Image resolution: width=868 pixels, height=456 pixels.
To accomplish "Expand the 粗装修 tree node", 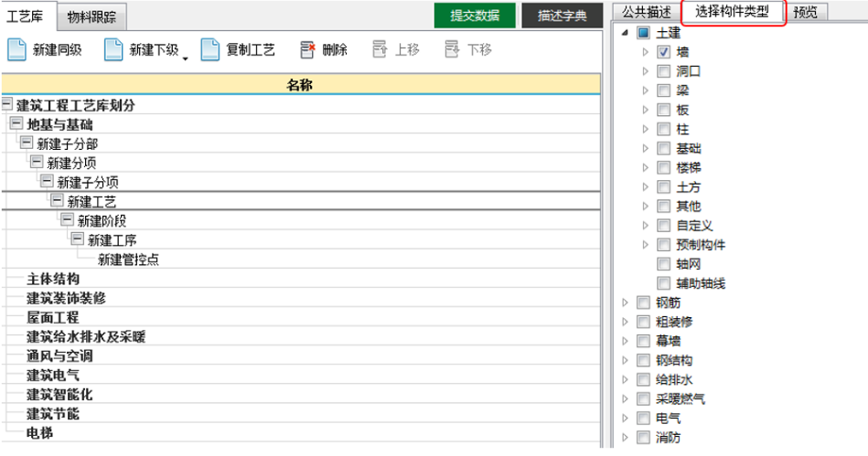I will (x=626, y=322).
